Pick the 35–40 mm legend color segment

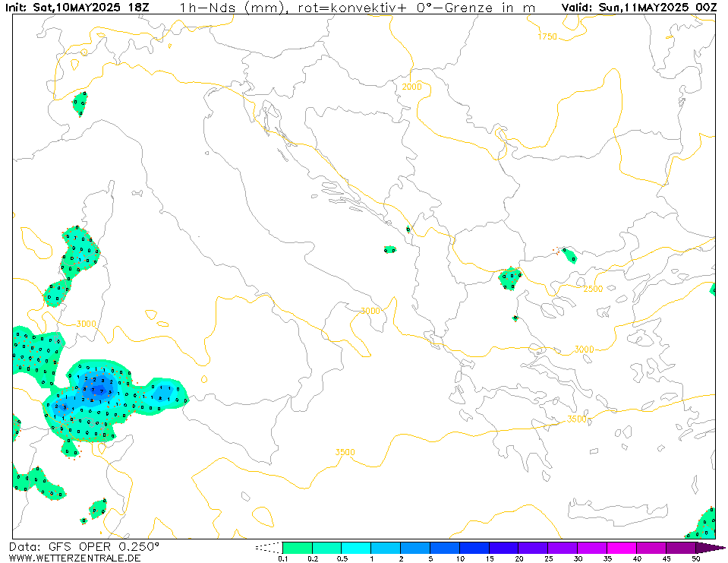(x=622, y=548)
